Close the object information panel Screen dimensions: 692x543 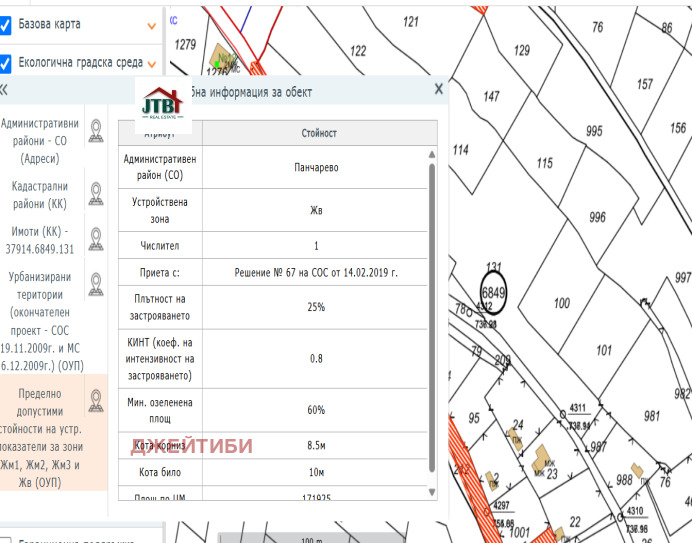[438, 89]
